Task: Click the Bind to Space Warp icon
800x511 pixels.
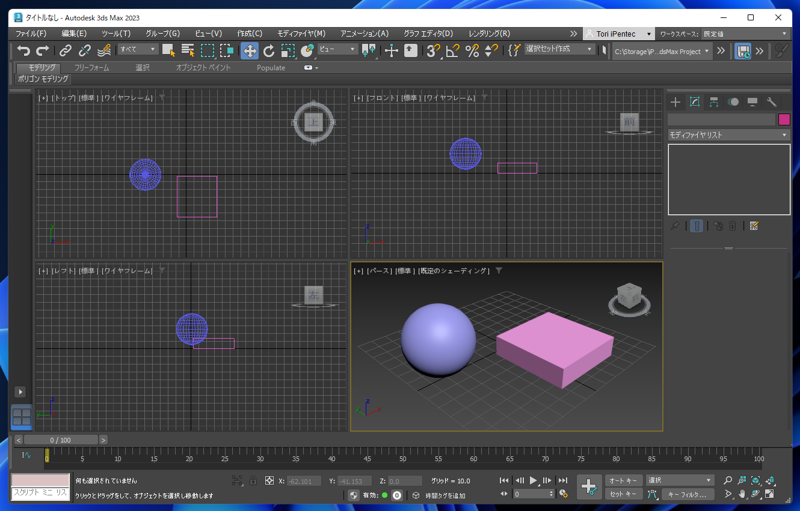Action: [104, 50]
